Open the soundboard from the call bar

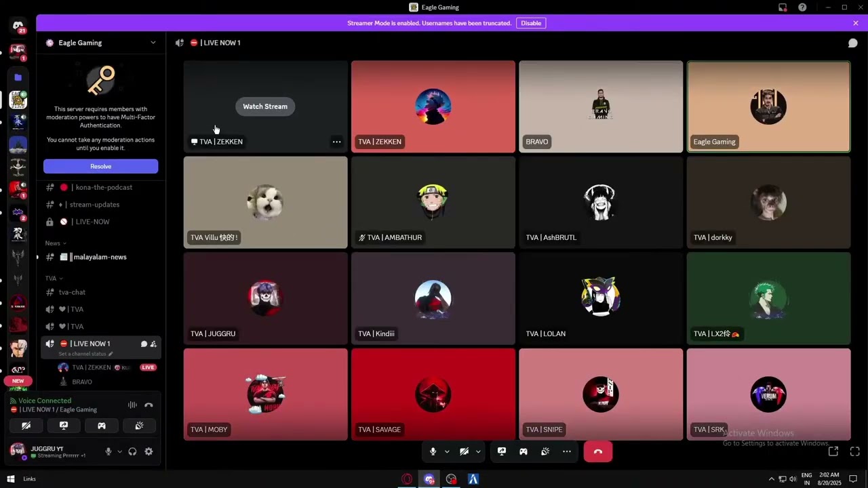[545, 451]
